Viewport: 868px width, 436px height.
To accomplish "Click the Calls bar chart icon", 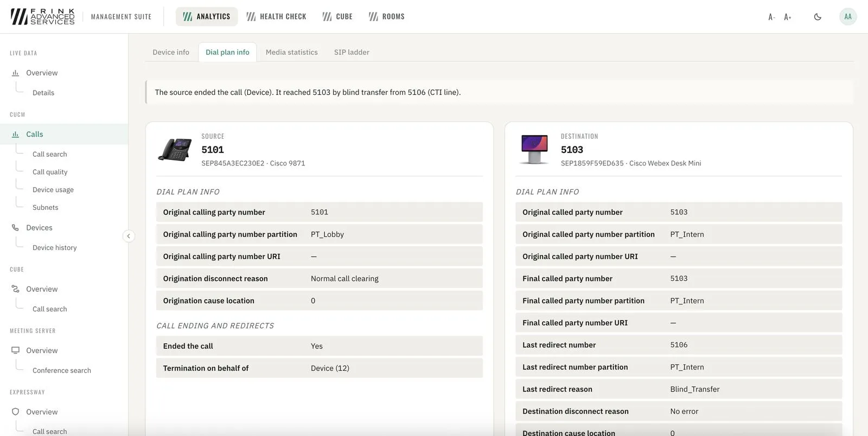I will pos(15,134).
